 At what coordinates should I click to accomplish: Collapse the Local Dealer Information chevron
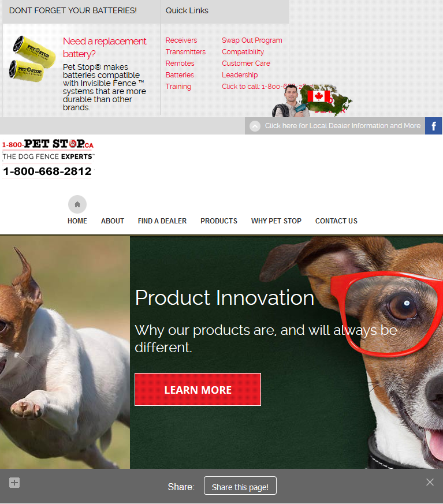(255, 126)
